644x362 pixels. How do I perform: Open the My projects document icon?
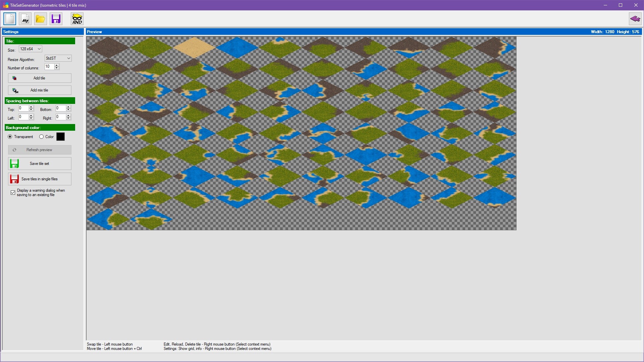tap(25, 19)
